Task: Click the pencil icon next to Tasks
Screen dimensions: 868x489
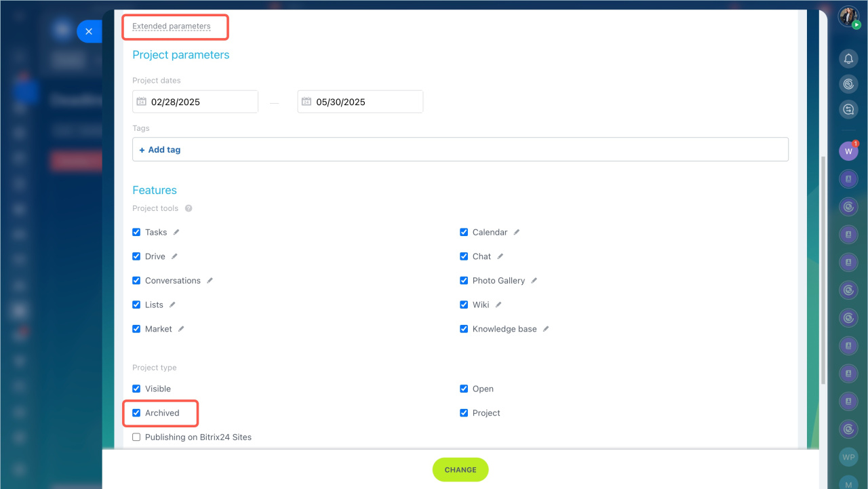Action: click(x=176, y=232)
